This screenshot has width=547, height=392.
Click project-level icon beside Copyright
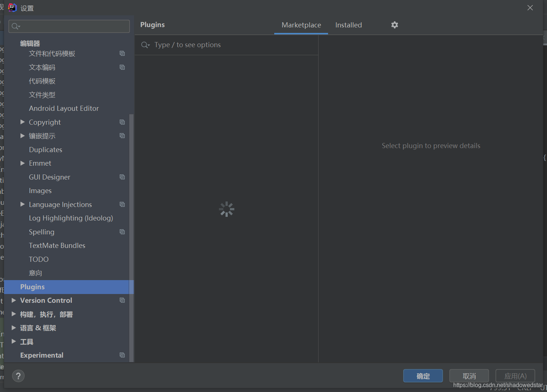(x=122, y=122)
